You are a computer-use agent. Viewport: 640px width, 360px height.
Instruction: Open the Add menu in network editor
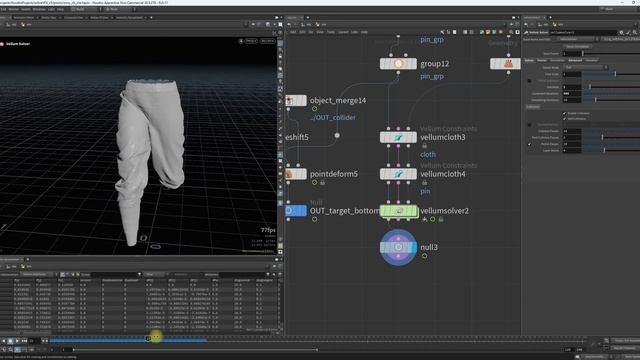[x=293, y=32]
